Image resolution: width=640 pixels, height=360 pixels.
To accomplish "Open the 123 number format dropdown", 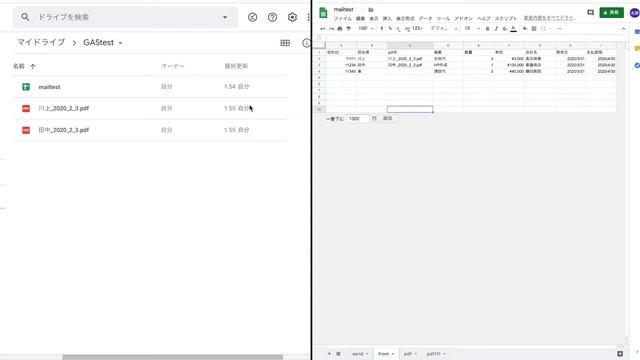I will [x=417, y=29].
